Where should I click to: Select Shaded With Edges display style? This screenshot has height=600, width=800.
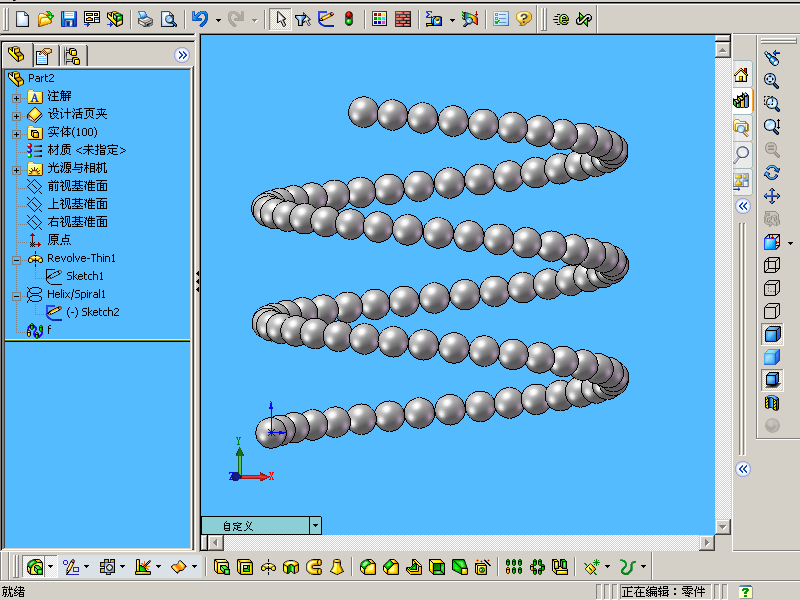point(772,334)
